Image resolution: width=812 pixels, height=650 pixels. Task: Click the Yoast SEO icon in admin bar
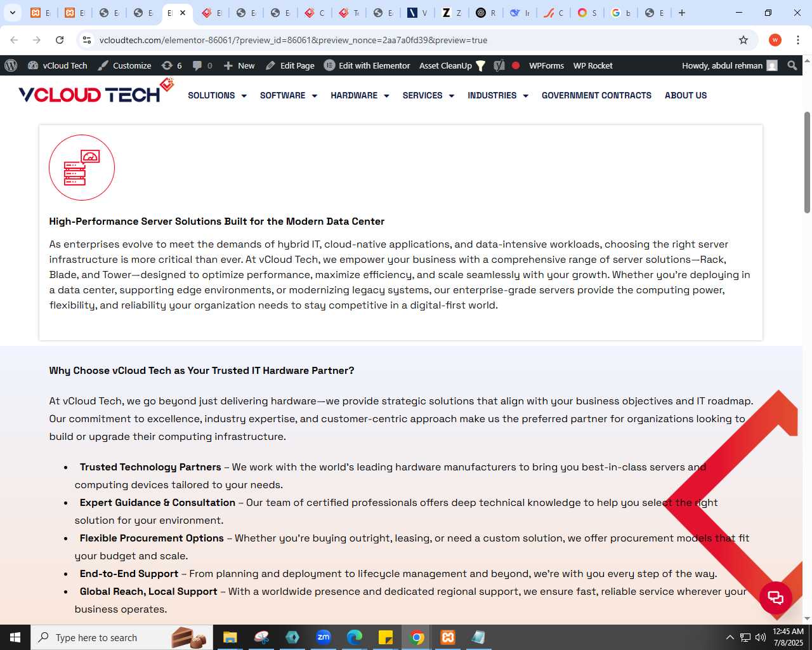pyautogui.click(x=499, y=65)
